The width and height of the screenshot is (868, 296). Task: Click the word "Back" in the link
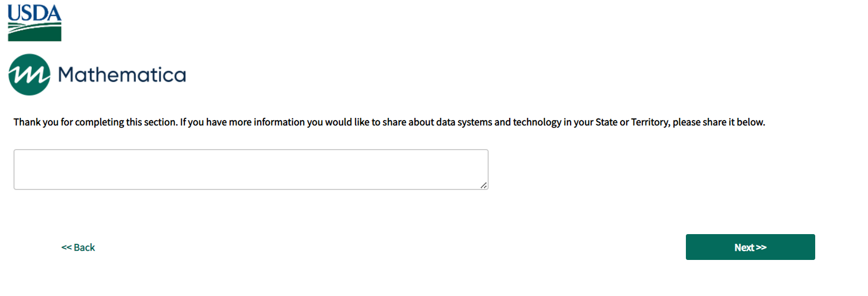(x=84, y=248)
